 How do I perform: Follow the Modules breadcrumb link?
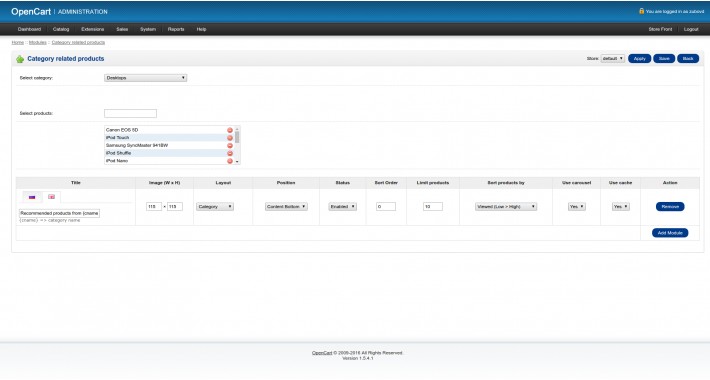pyautogui.click(x=38, y=43)
